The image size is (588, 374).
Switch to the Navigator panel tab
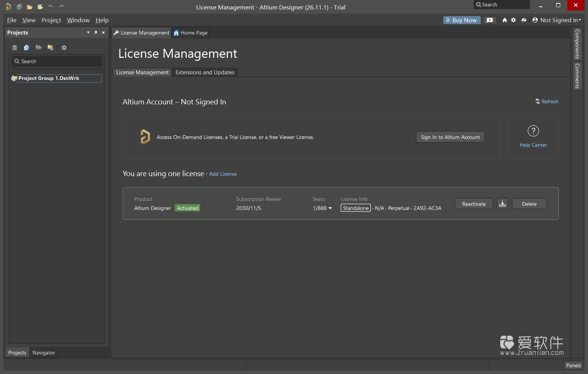44,353
